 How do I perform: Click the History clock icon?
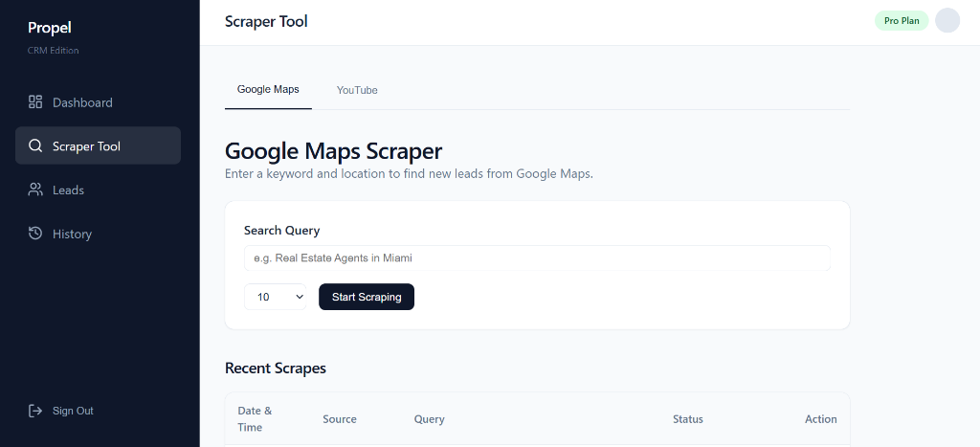tap(35, 234)
